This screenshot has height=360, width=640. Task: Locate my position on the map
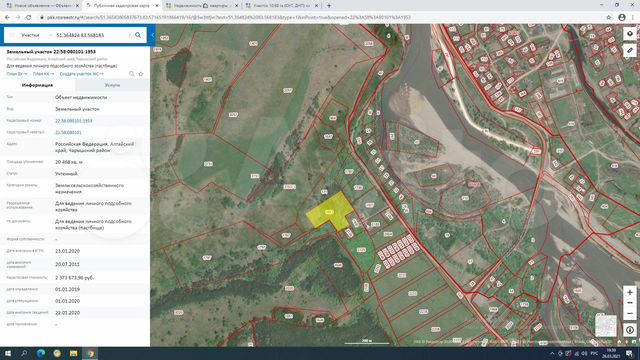pyautogui.click(x=630, y=330)
